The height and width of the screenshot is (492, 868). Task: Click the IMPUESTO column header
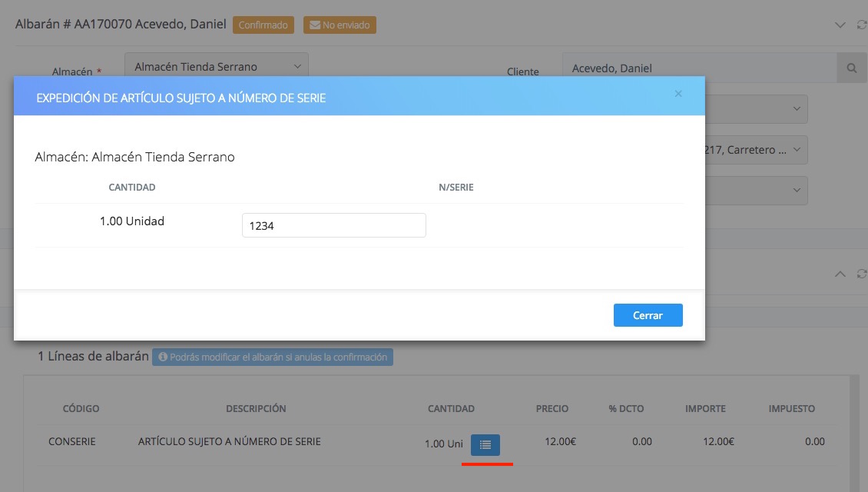[x=792, y=409]
